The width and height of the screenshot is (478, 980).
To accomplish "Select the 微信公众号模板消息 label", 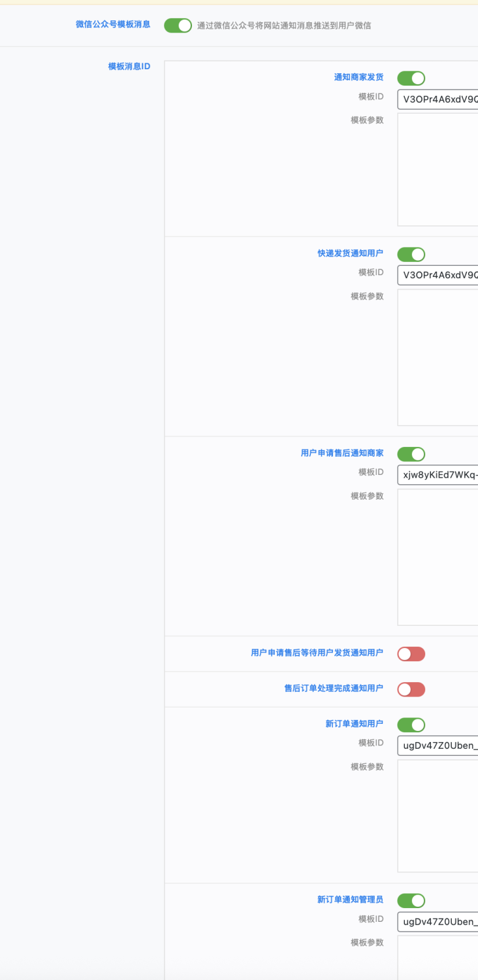I will click(x=113, y=25).
